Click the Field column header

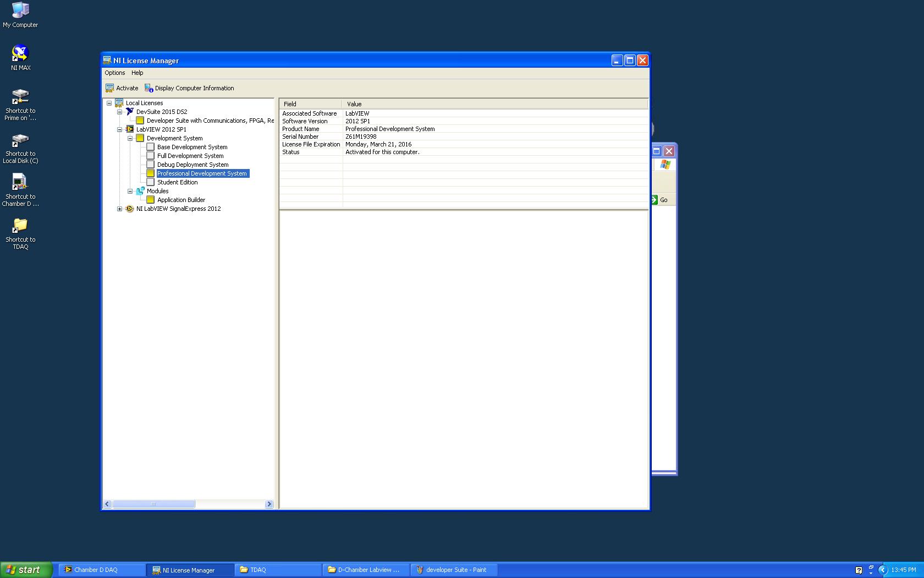311,104
